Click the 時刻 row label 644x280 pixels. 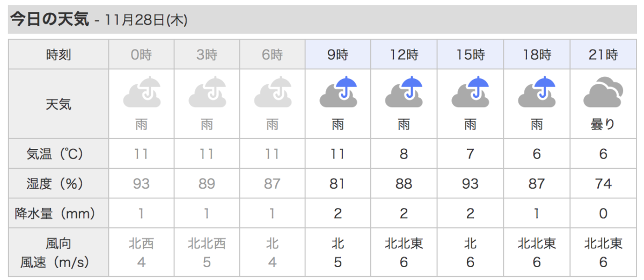point(58,54)
